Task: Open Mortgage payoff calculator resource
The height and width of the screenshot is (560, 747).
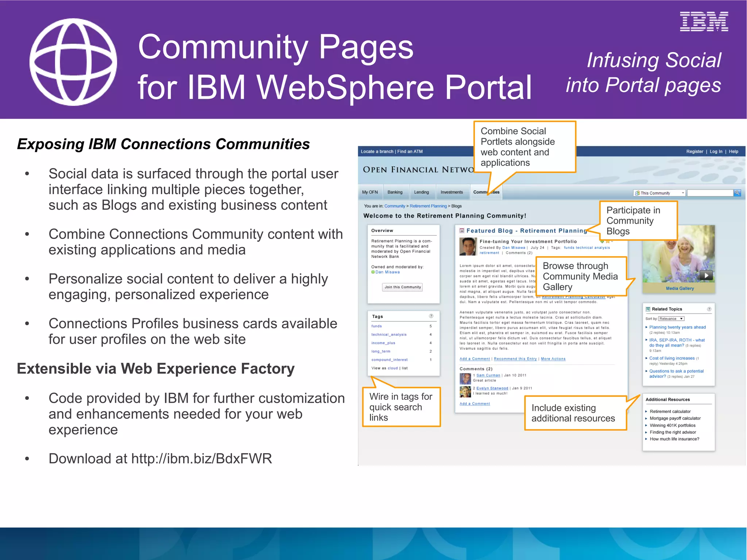Action: coord(675,418)
